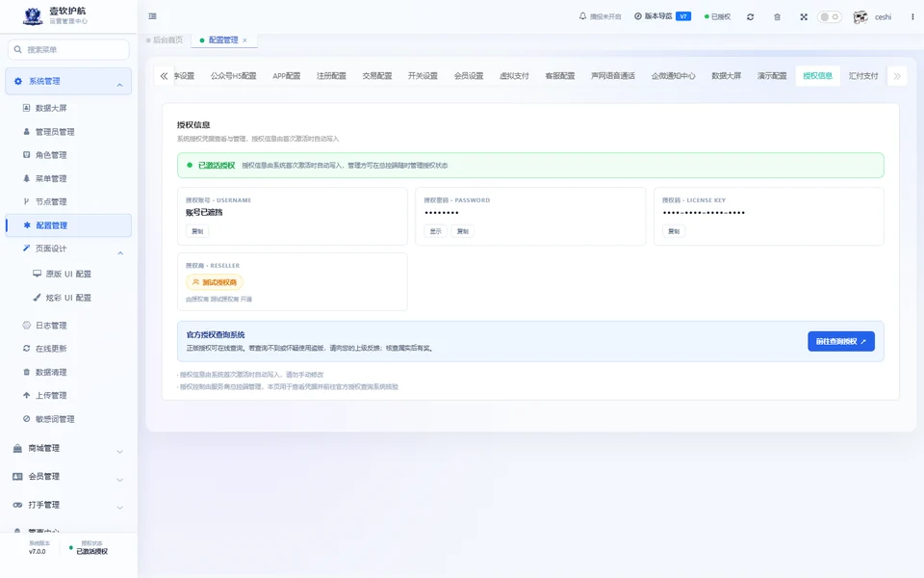Click the upload arrow beside 上传管理
Image resolution: width=924 pixels, height=578 pixels.
[x=26, y=395]
